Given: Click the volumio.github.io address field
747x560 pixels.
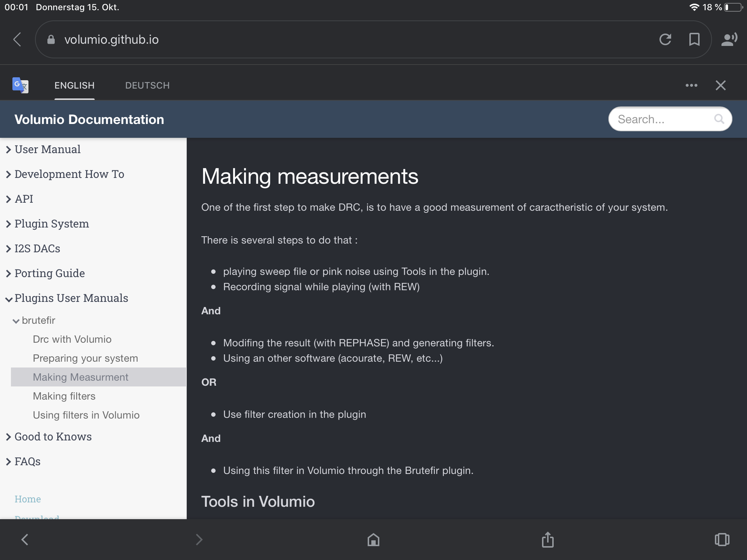Looking at the screenshot, I should coord(373,39).
